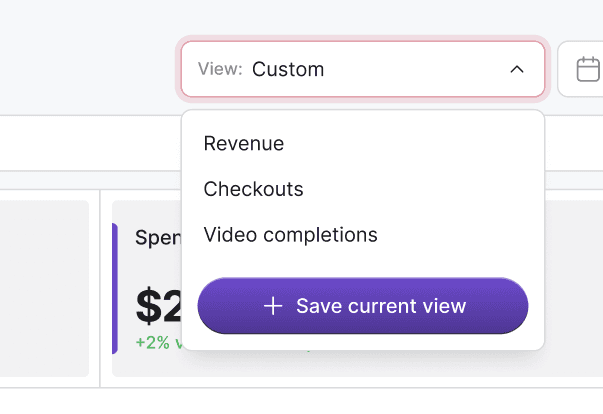Click the Spend card title text
This screenshot has height=414, width=603.
coord(158,238)
